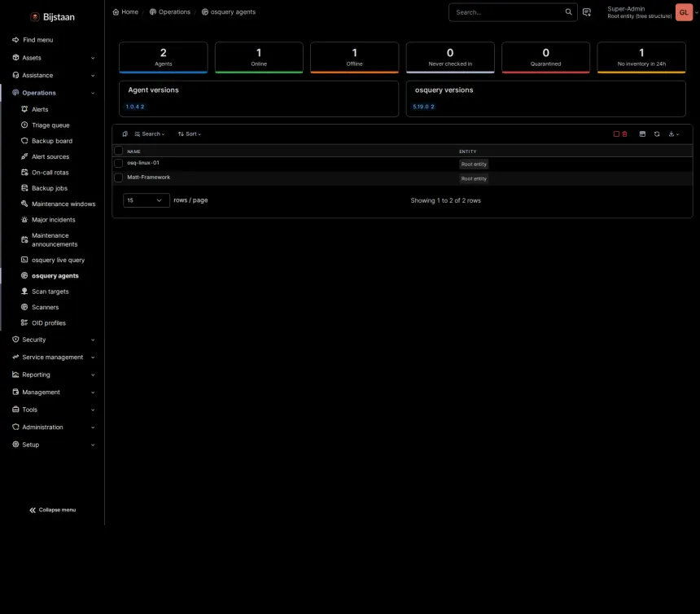Open On-call rotas page
This screenshot has height=614, width=700.
tap(50, 173)
